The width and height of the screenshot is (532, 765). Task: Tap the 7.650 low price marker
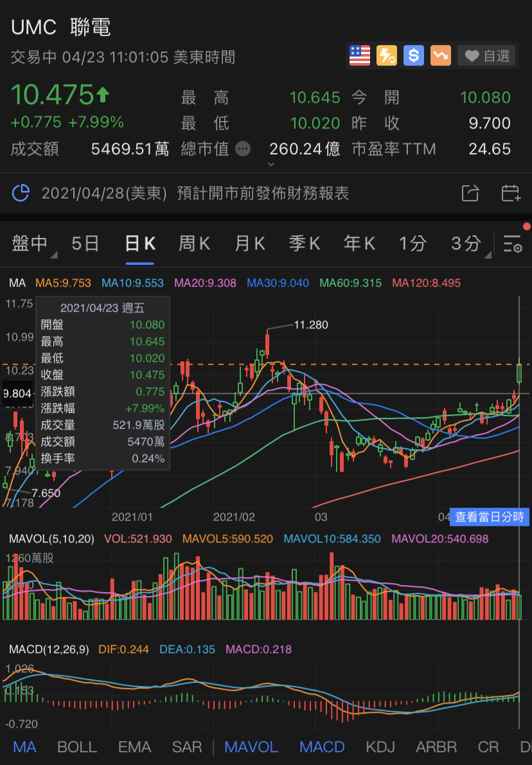46,493
